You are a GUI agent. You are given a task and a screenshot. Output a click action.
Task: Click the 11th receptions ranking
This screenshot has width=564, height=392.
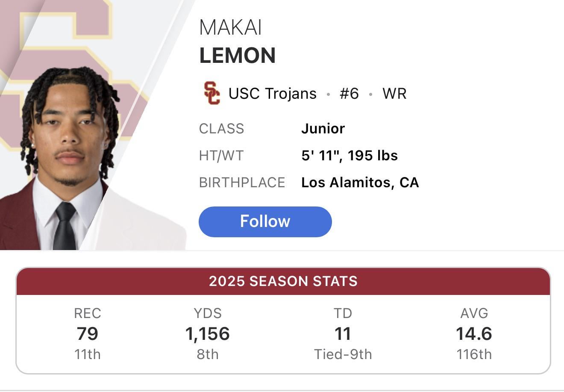88,354
